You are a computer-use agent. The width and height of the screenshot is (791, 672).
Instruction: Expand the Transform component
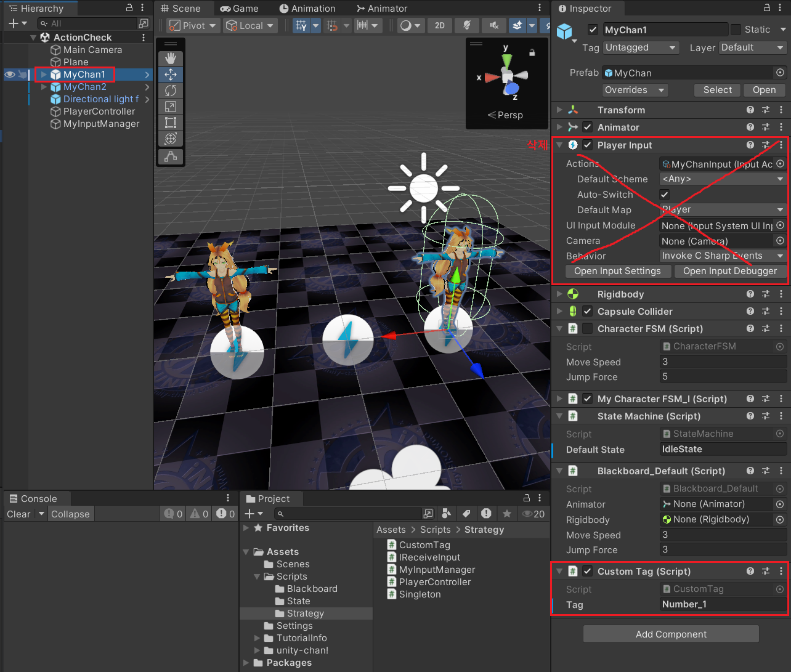coord(559,110)
